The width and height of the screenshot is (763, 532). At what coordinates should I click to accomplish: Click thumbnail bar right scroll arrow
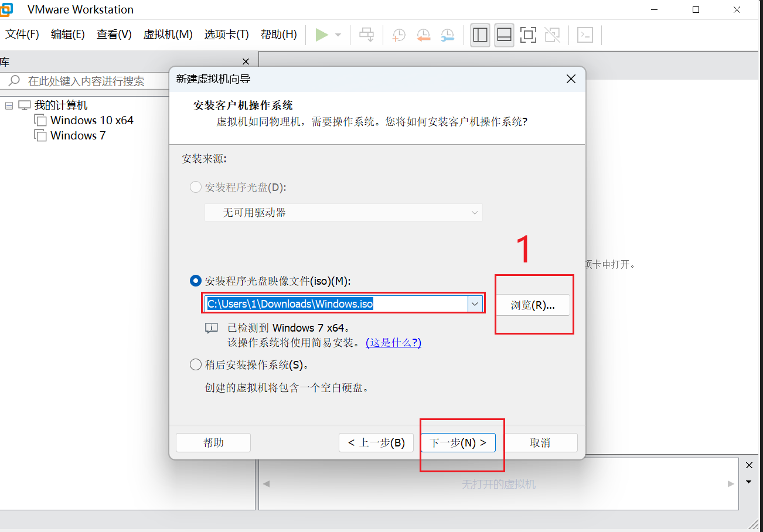731,484
